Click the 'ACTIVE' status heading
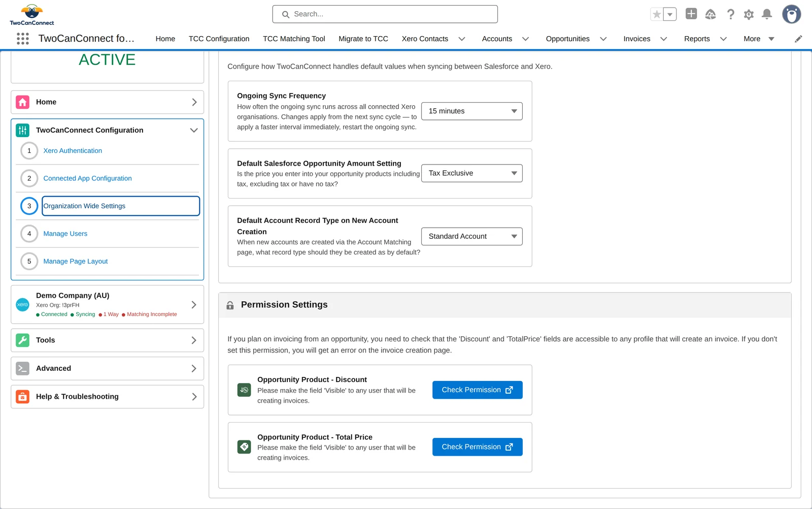 coord(107,60)
